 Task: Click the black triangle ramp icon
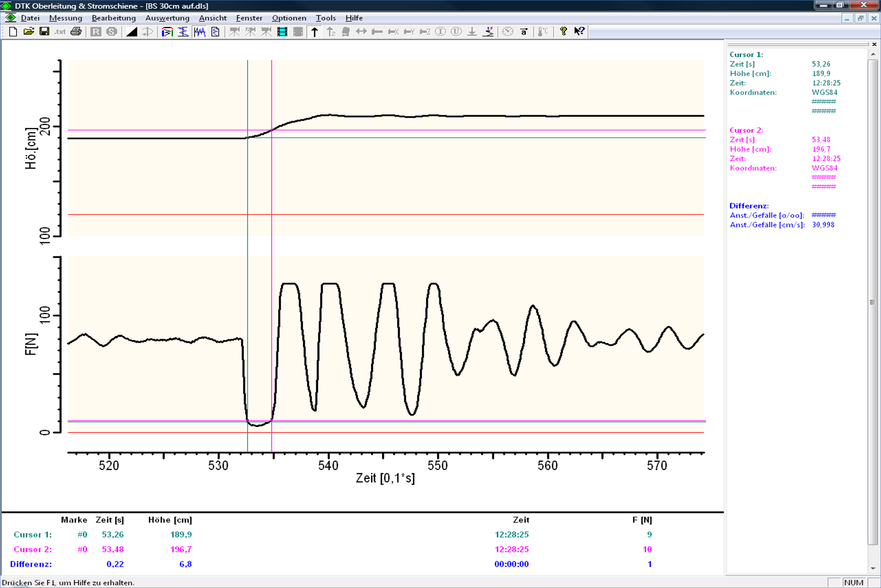pos(131,32)
